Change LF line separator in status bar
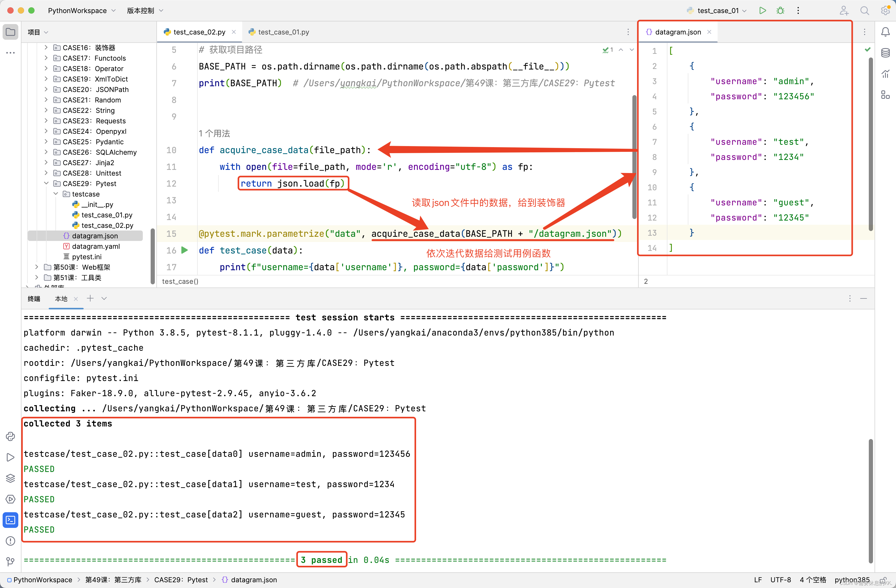 [758, 580]
